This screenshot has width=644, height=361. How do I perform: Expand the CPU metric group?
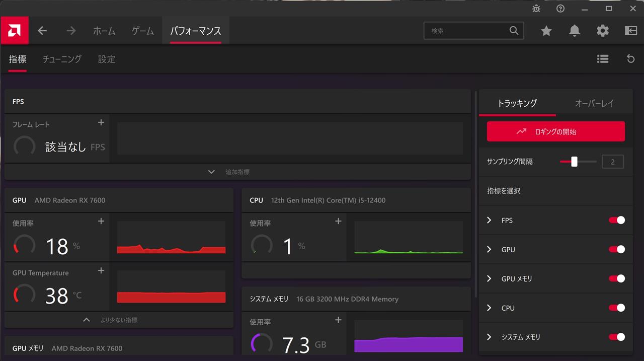489,308
